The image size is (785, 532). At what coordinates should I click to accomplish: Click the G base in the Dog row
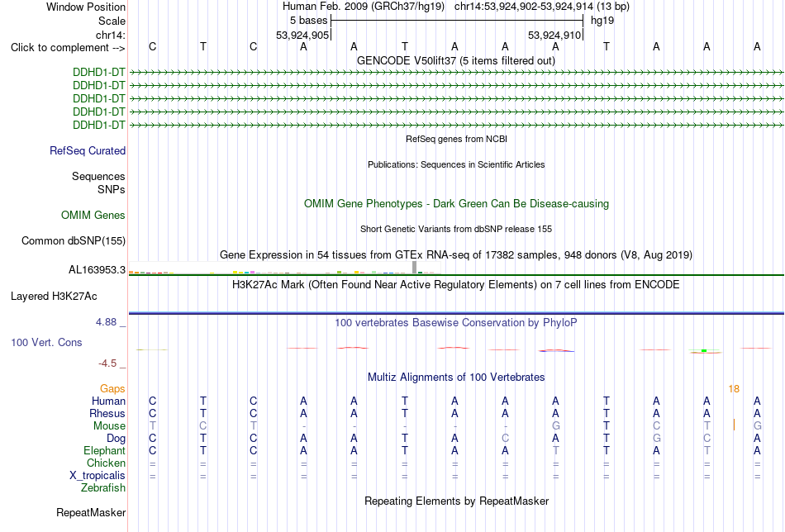656,439
